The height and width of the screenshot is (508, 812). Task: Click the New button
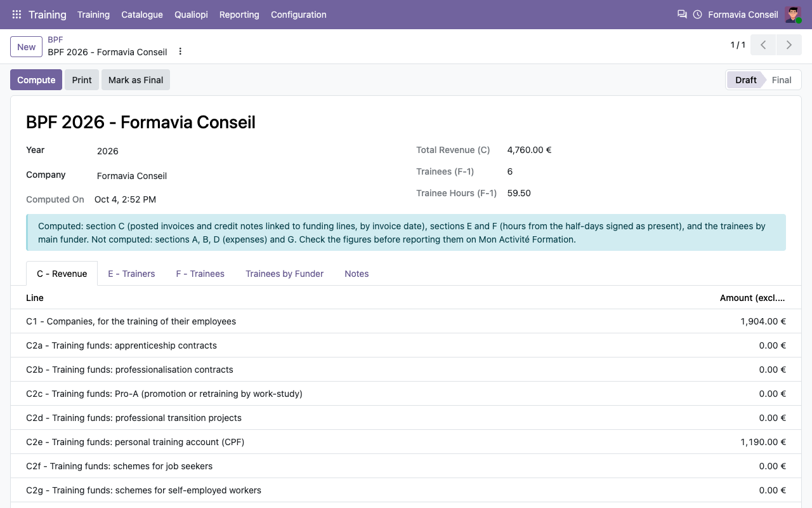tap(27, 46)
